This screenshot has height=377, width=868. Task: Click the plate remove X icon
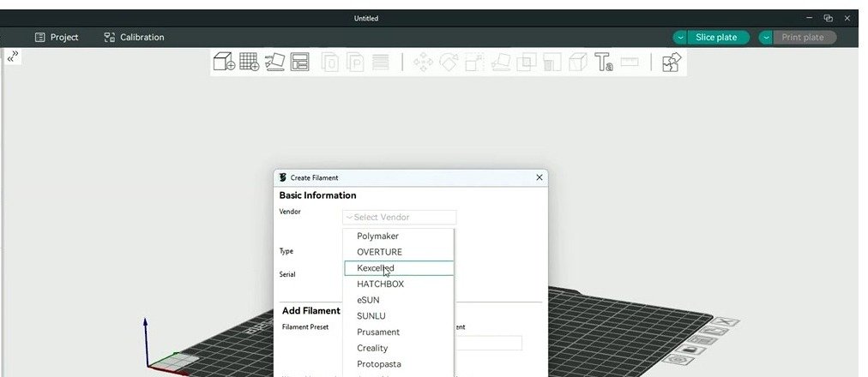pos(726,321)
